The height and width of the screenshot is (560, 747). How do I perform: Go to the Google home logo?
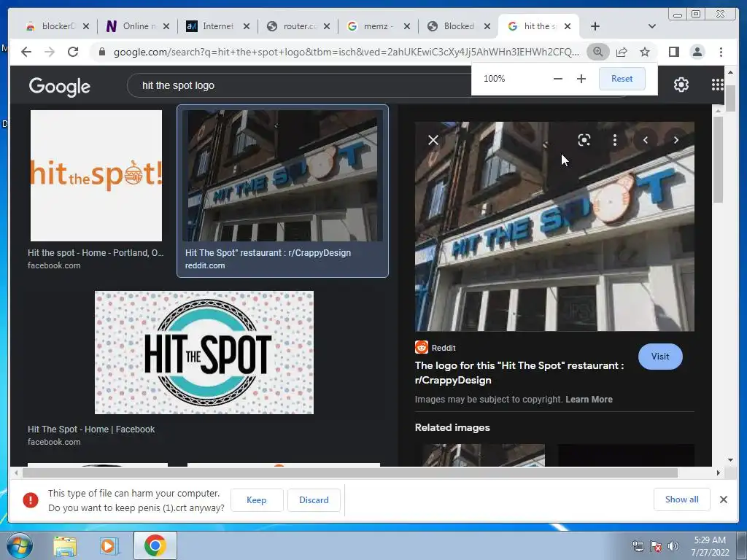[x=60, y=86]
